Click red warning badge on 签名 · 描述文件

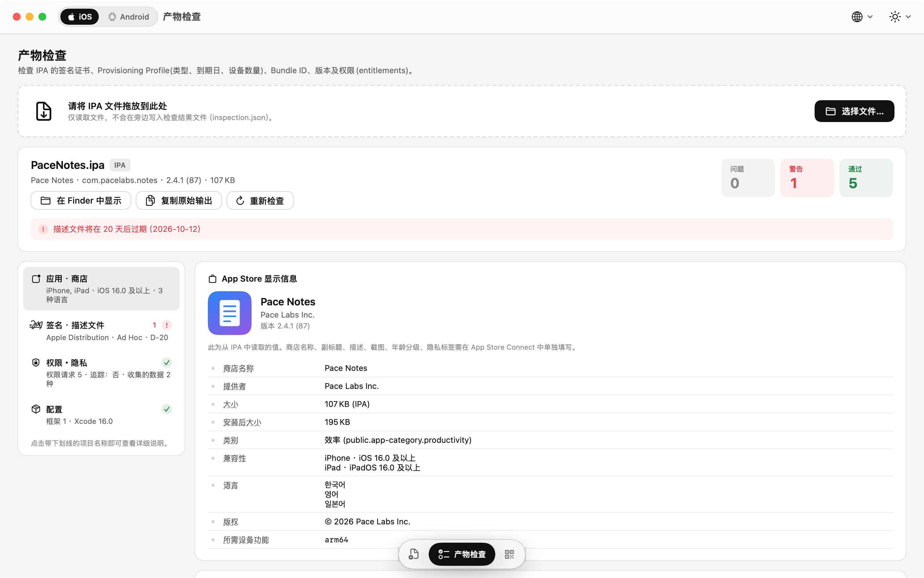[x=167, y=325]
